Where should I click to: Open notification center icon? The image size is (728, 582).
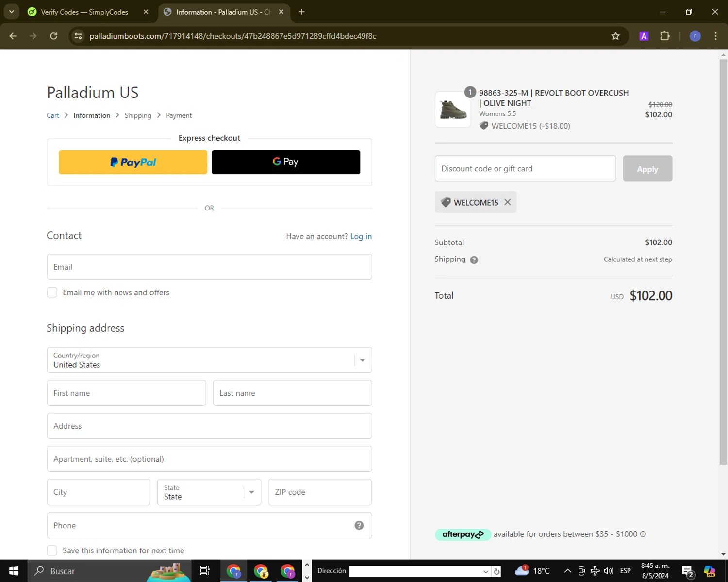coord(688,571)
